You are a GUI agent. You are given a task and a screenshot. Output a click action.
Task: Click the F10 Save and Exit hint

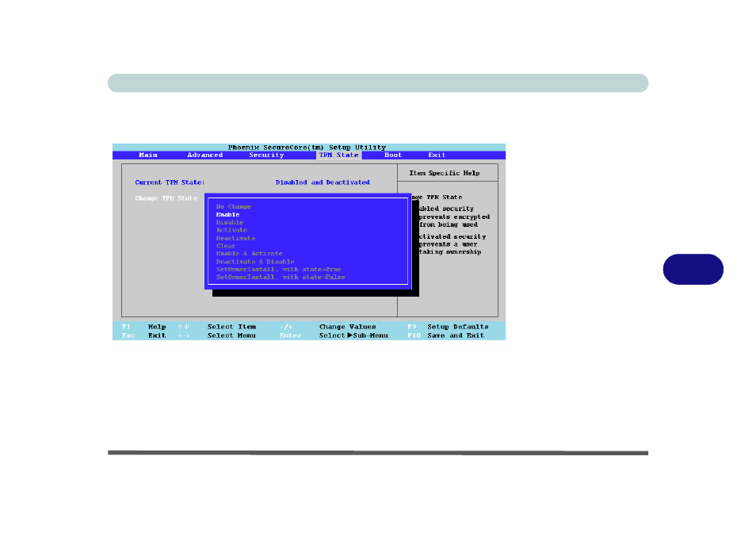(x=445, y=336)
